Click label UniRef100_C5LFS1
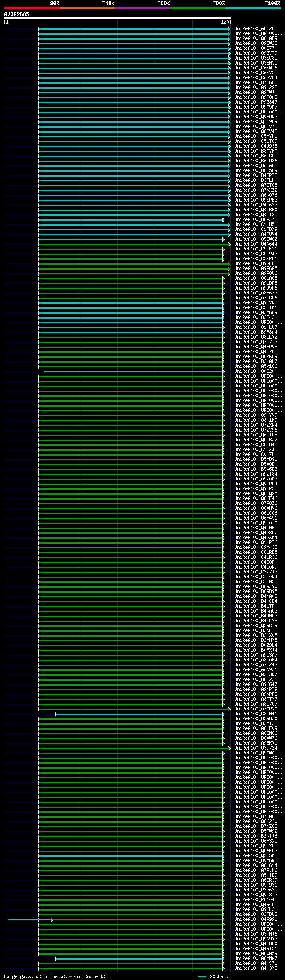 pos(256,249)
